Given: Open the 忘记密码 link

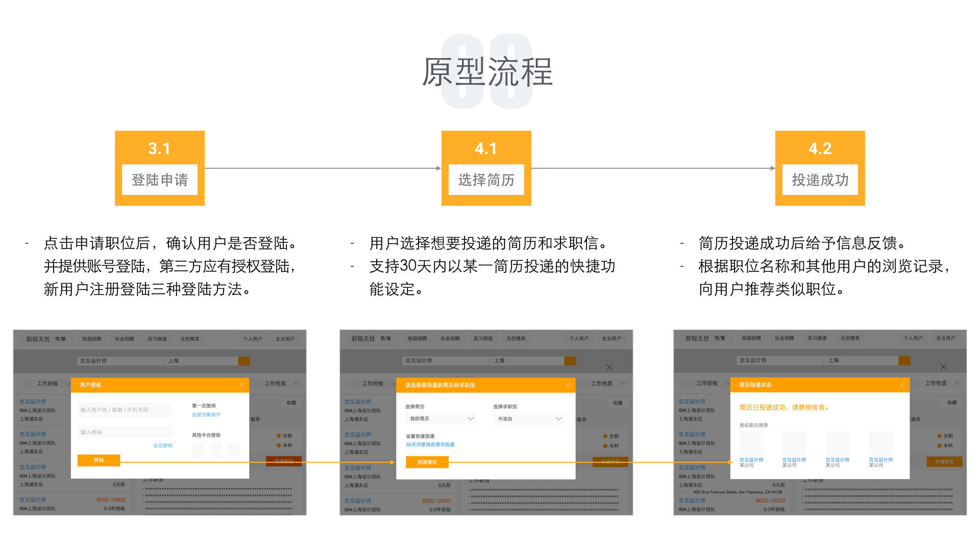Looking at the screenshot, I should click(163, 446).
